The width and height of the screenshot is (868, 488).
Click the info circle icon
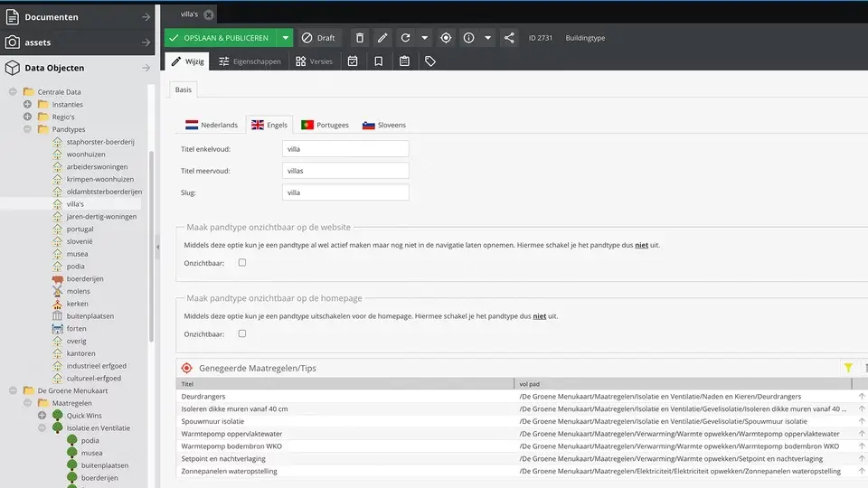pos(468,38)
